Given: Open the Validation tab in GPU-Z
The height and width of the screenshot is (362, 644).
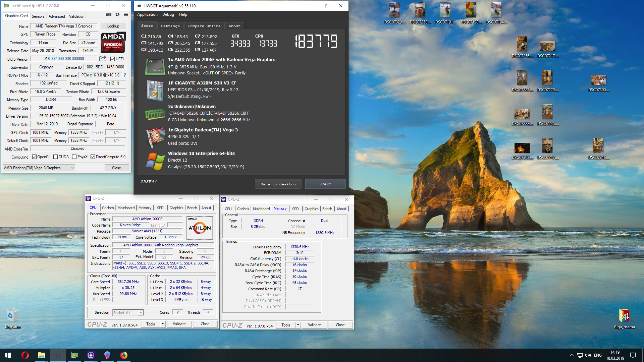Looking at the screenshot, I should pyautogui.click(x=77, y=16).
